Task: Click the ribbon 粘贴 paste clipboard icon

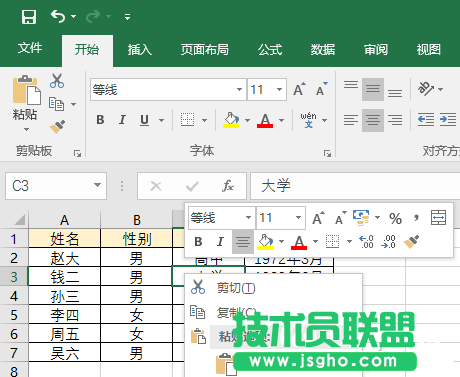Action: pos(27,90)
